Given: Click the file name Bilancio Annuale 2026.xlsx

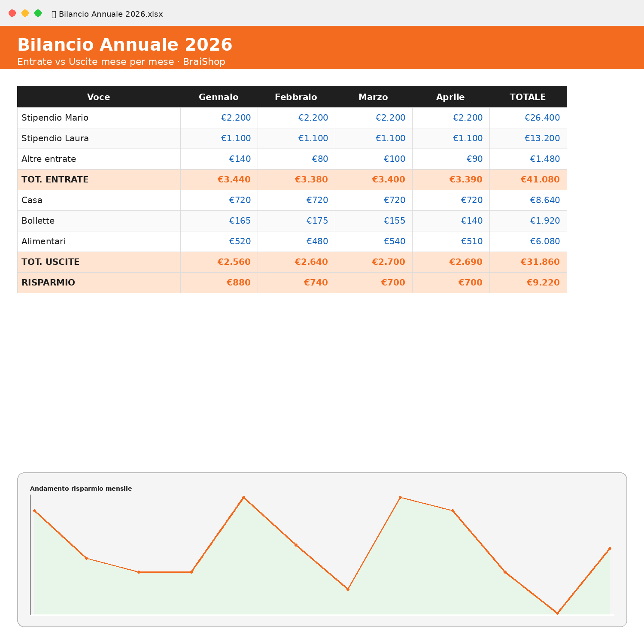Looking at the screenshot, I should pos(111,14).
